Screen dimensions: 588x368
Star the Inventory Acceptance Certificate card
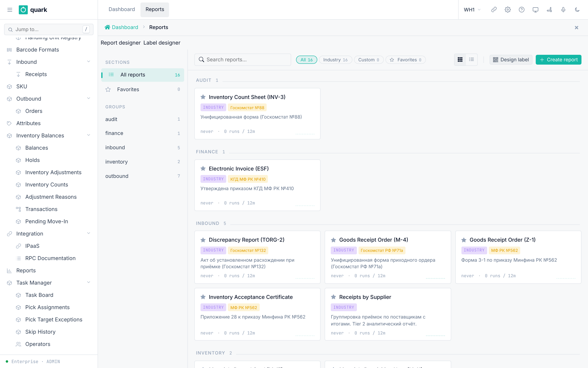tap(203, 297)
